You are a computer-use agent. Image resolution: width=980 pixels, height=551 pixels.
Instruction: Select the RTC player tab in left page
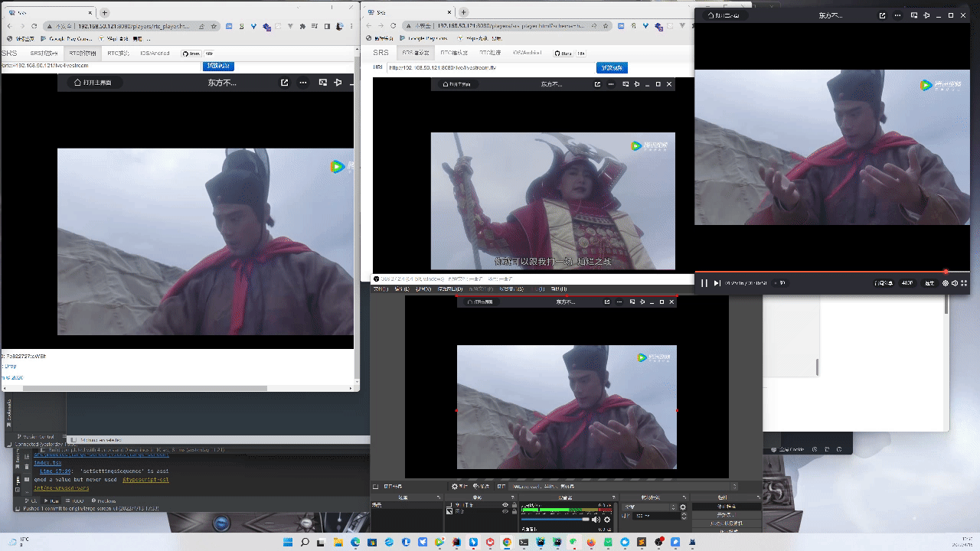pos(83,54)
